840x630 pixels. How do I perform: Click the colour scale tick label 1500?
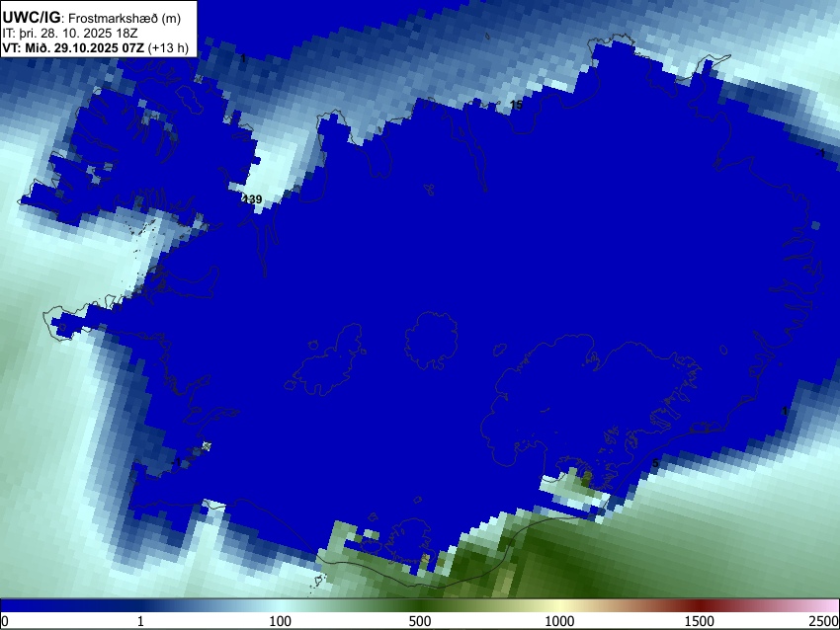(x=700, y=621)
